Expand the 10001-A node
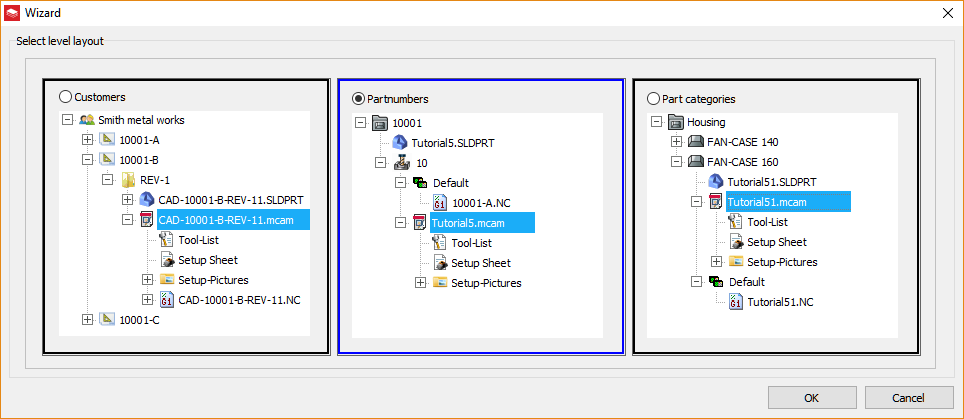 [87, 140]
